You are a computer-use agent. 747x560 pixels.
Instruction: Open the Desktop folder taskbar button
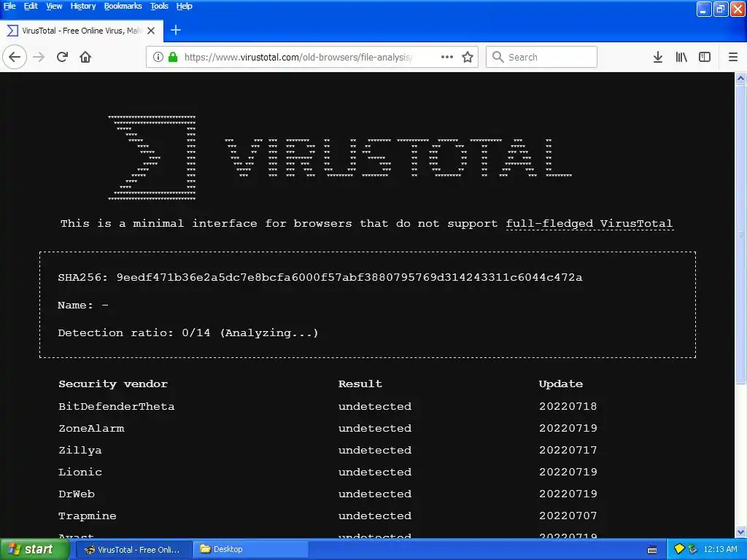pos(251,550)
